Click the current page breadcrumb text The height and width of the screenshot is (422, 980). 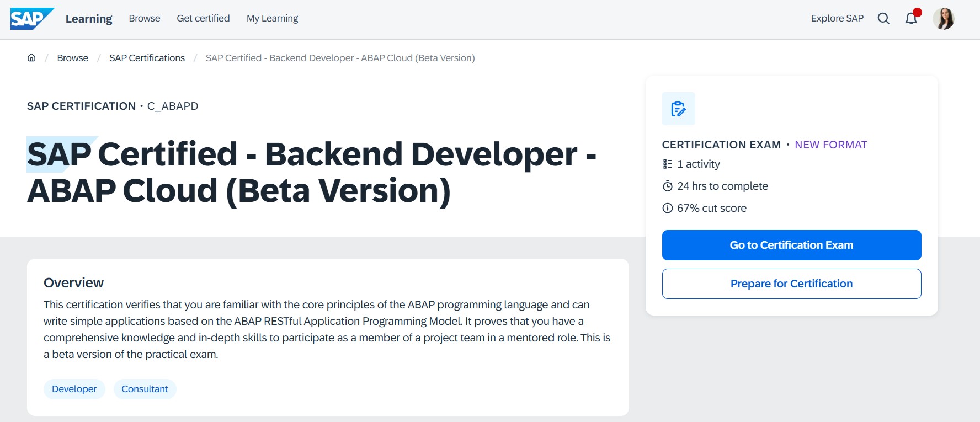click(x=340, y=58)
